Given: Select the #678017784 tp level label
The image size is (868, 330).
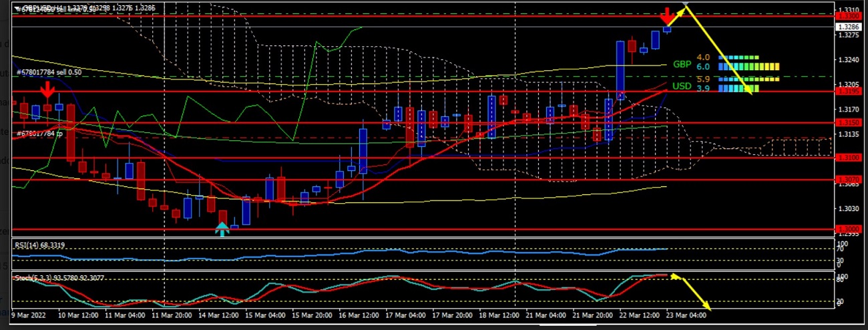Looking at the screenshot, I should point(39,134).
